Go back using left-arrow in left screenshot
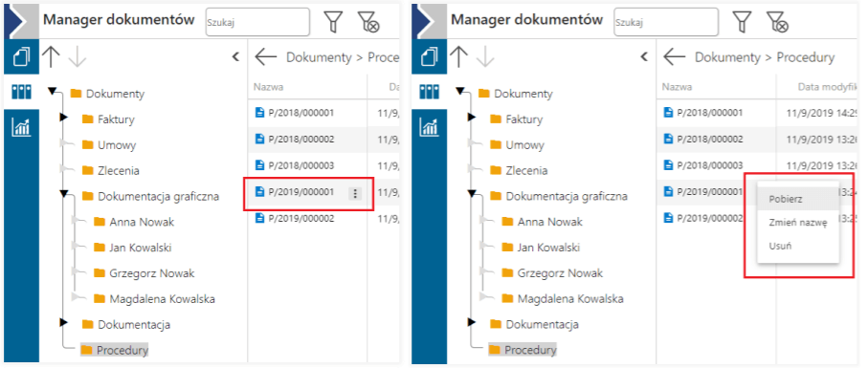868x368 pixels. (266, 57)
